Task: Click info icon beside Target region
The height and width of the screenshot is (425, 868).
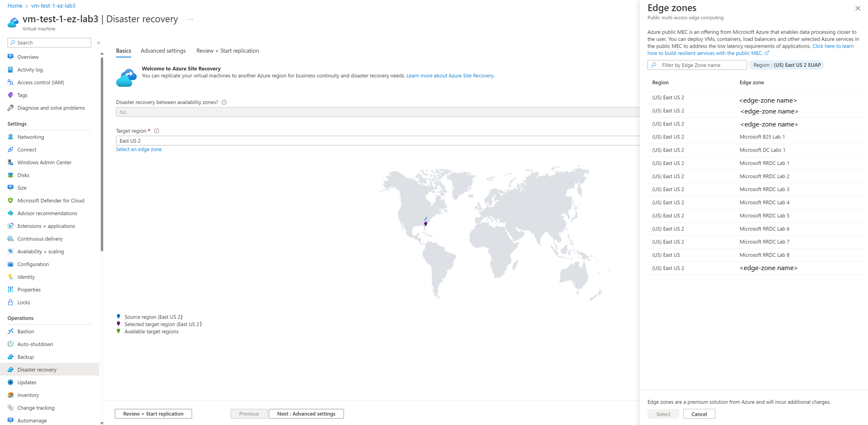Action: click(x=157, y=131)
